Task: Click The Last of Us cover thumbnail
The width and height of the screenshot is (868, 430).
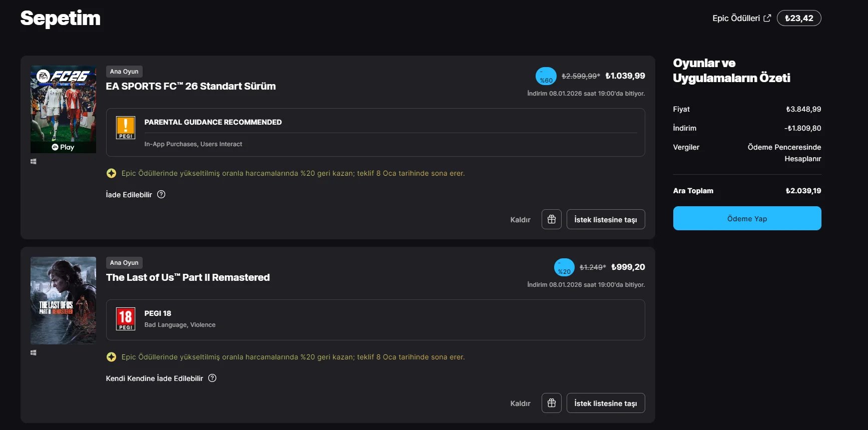Action: coord(63,300)
